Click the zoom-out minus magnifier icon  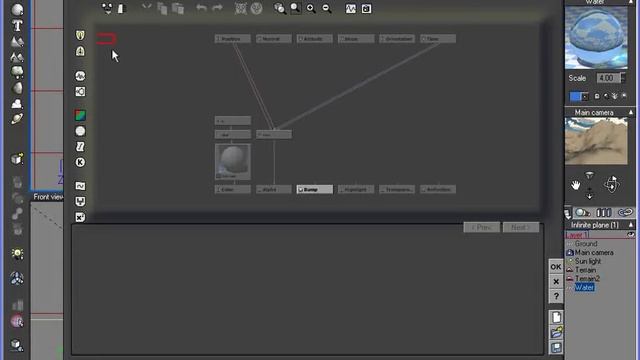click(327, 8)
